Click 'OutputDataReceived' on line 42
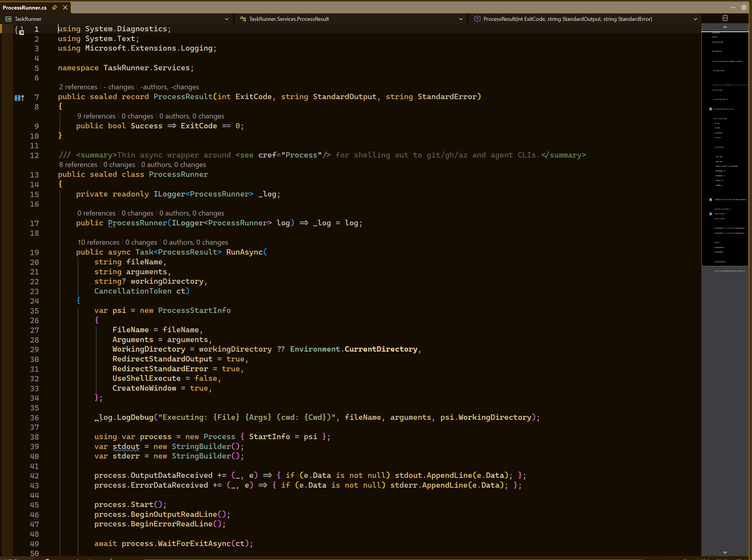 coord(172,475)
